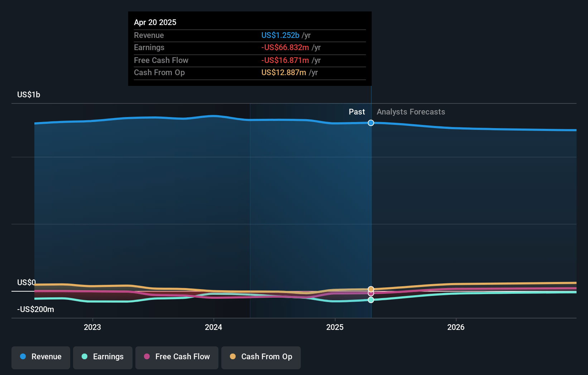Click the 'Free Cash Flow' label in tooltip
This screenshot has width=588, height=375.
click(x=161, y=60)
